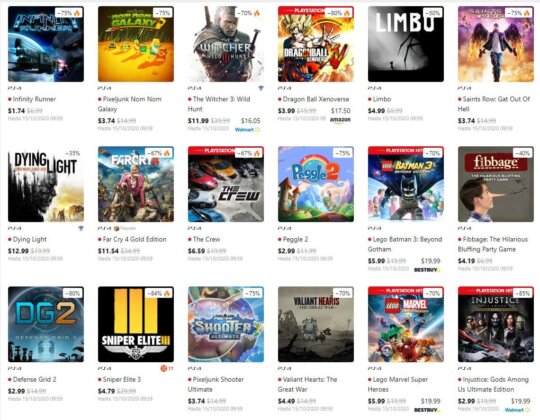This screenshot has width=540, height=420.
Task: Select the Lego Marvel Super Heroes cover
Action: (406, 324)
